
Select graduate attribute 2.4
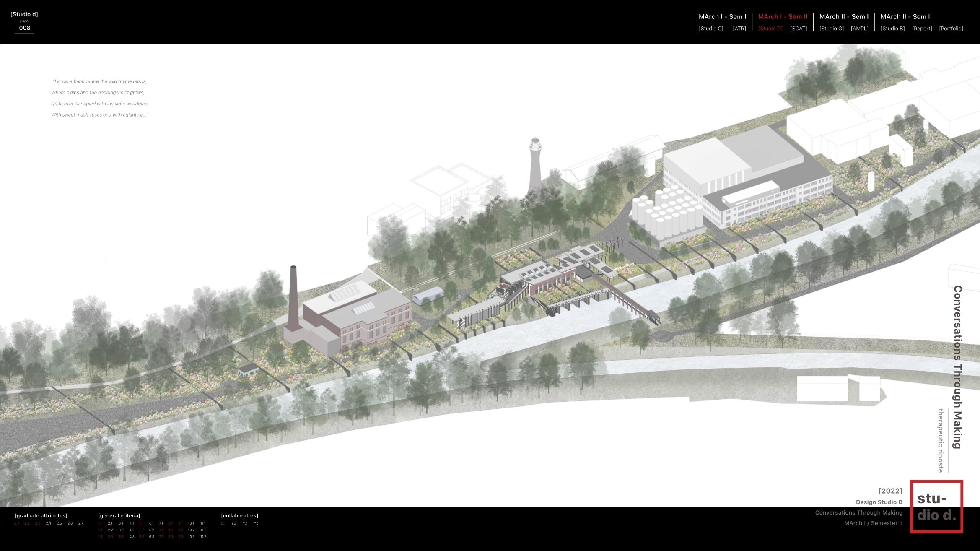click(x=49, y=523)
